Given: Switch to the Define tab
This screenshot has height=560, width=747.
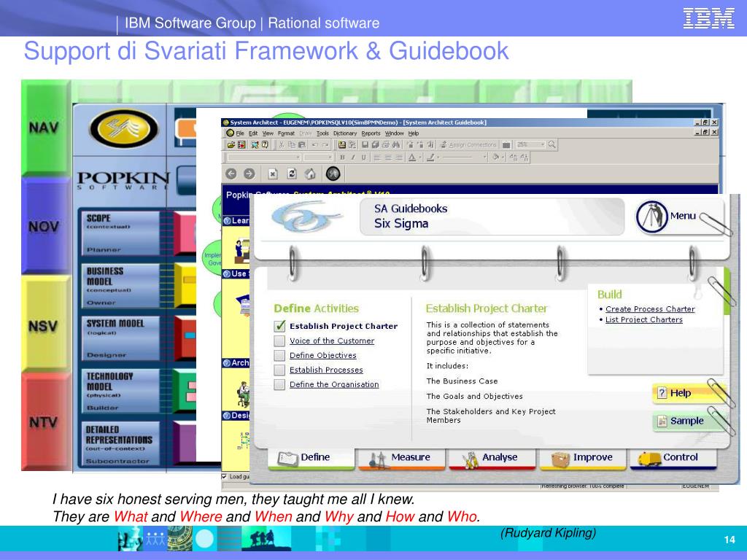Looking at the screenshot, I should click(311, 458).
